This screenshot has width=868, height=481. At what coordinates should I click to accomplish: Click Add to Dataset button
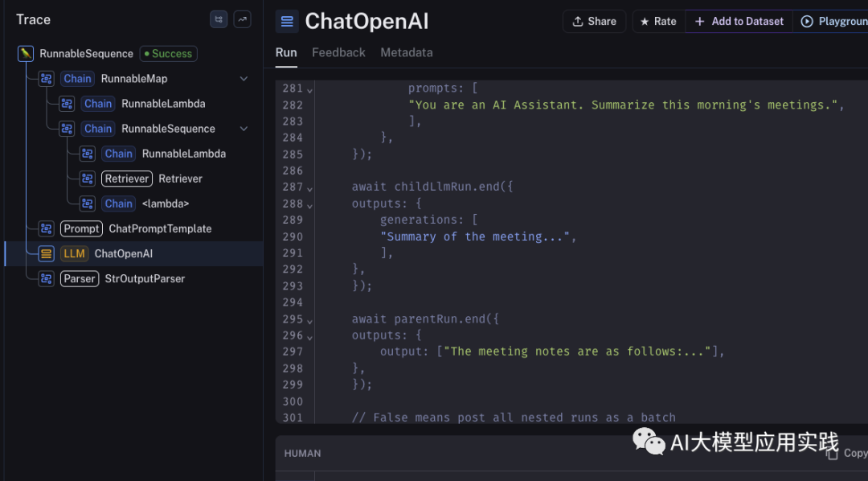739,21
